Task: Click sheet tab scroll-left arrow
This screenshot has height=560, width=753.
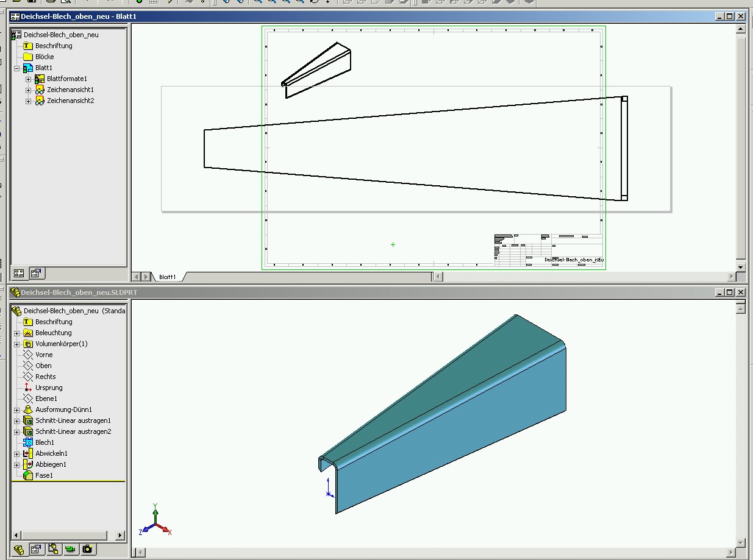Action: (x=137, y=277)
